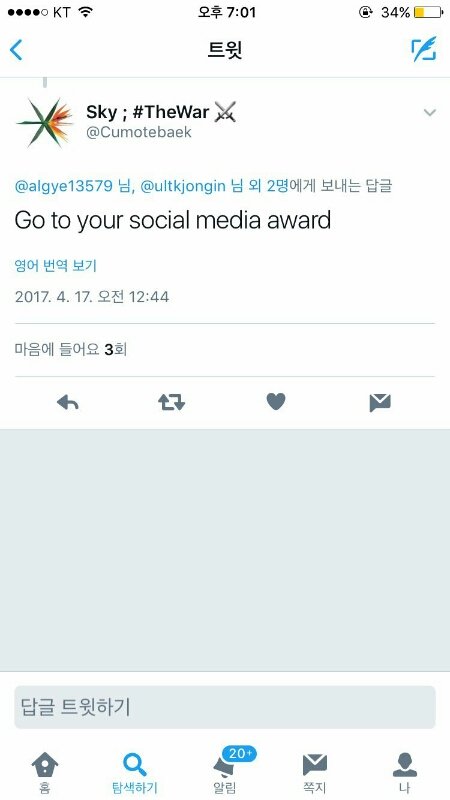Switch to the 탐색하기 search tab
The width and height of the screenshot is (450, 800).
coord(135,772)
